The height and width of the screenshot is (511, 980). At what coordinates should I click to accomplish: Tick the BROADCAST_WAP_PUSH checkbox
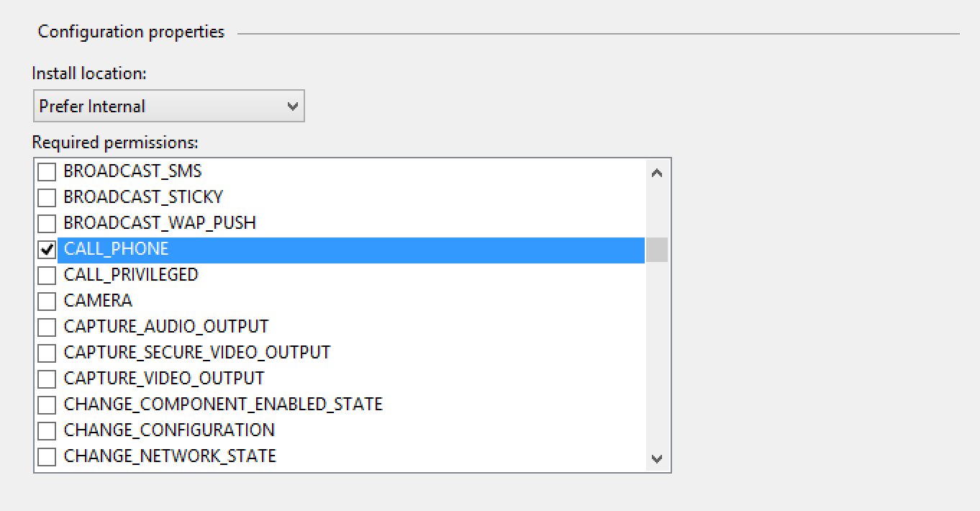pos(47,224)
